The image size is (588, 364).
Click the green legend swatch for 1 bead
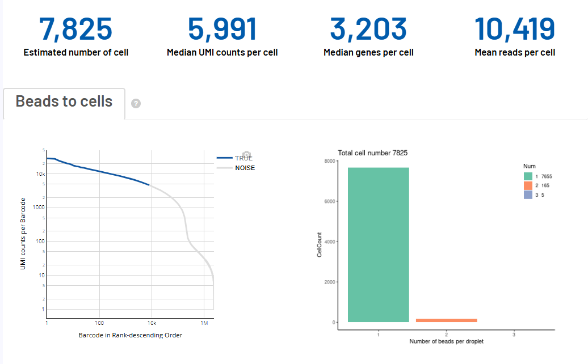pyautogui.click(x=528, y=176)
